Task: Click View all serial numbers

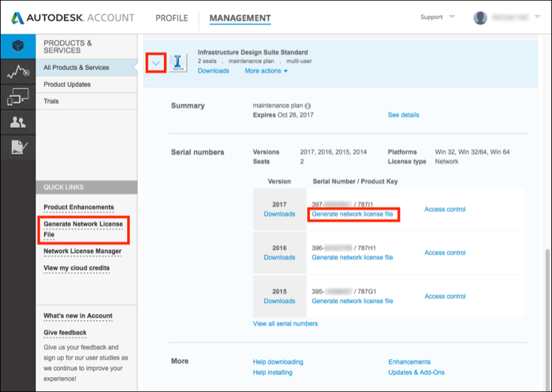Action: click(285, 323)
